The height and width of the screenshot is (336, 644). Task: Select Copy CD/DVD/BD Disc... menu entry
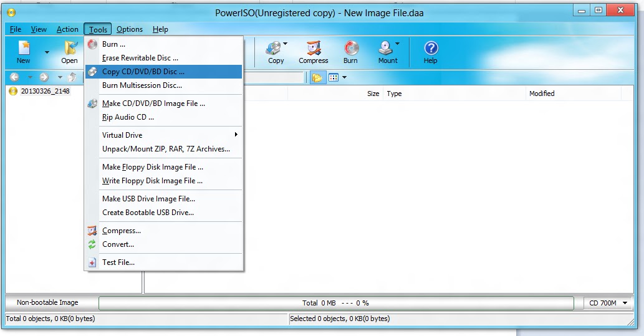coord(164,72)
